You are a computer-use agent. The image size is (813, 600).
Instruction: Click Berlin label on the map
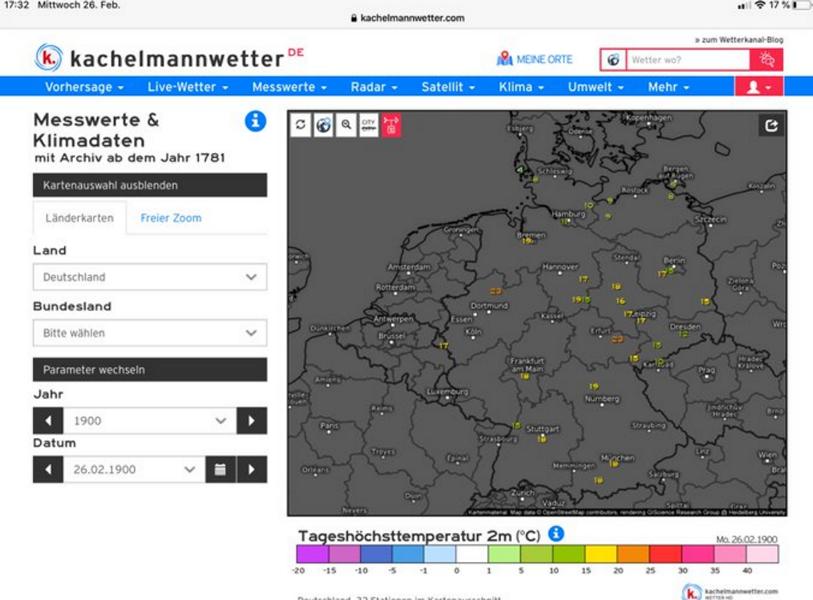point(675,260)
